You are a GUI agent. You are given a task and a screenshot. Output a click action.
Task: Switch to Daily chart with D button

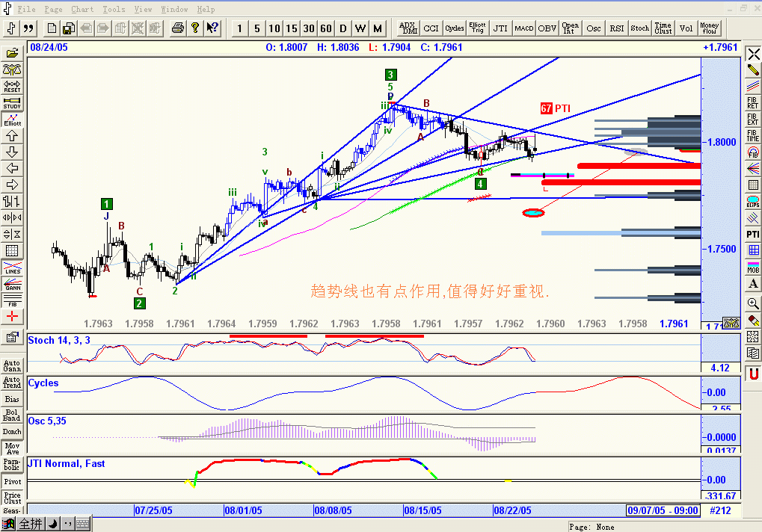tap(343, 28)
